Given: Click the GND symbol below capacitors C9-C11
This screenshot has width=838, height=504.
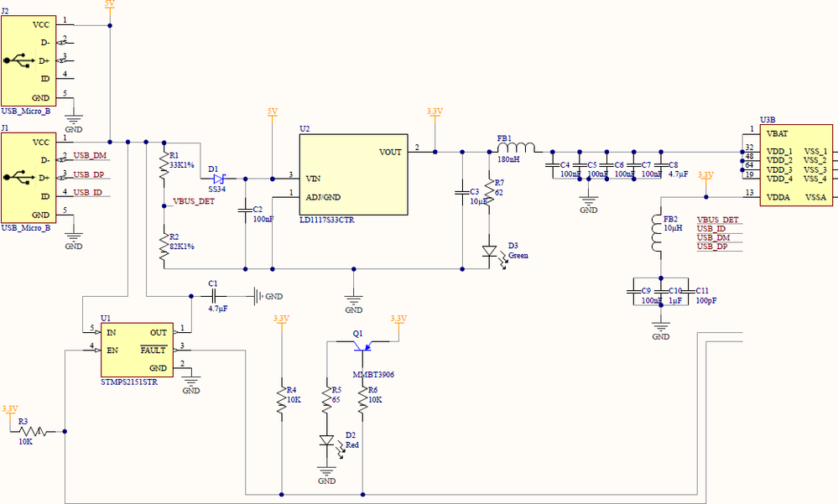Looking at the screenshot, I should tap(661, 328).
